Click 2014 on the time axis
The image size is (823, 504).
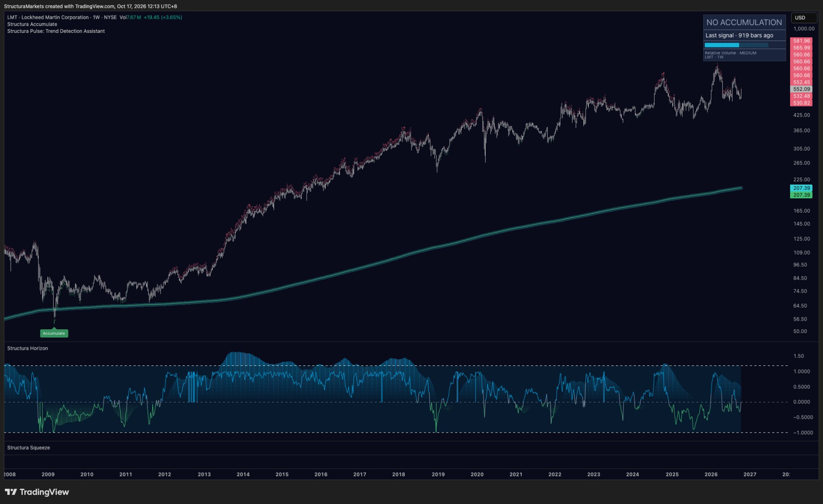[x=243, y=474]
